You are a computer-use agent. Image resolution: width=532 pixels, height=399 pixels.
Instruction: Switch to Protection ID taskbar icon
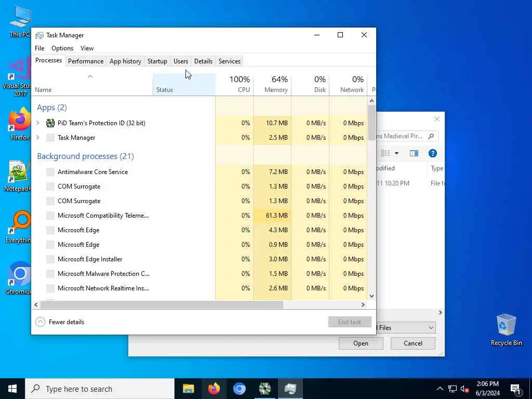(x=264, y=389)
